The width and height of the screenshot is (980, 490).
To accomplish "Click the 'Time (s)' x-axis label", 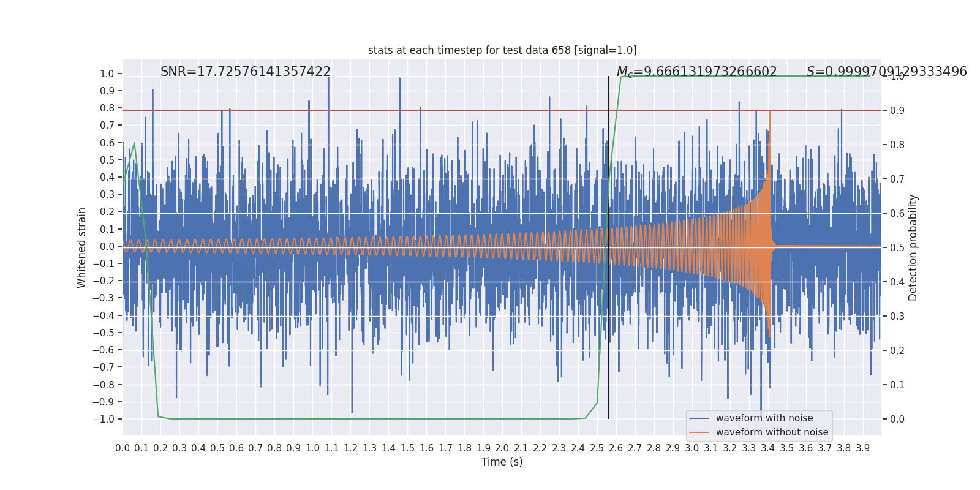I will (x=502, y=462).
